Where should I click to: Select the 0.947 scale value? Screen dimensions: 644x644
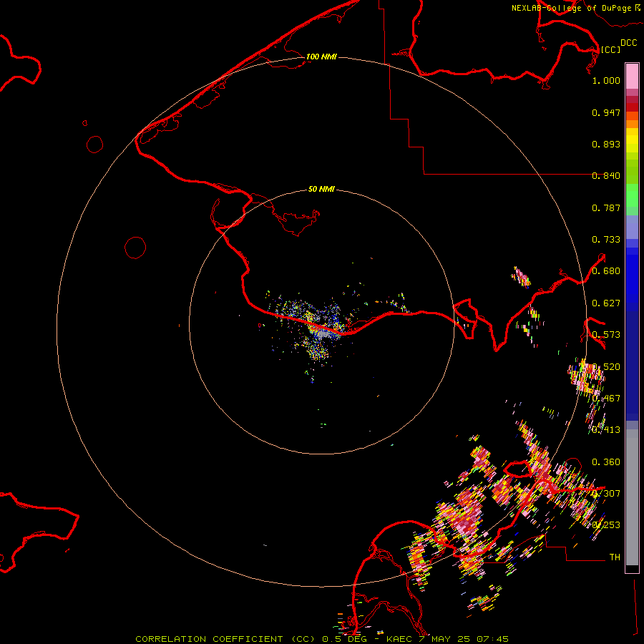[606, 112]
